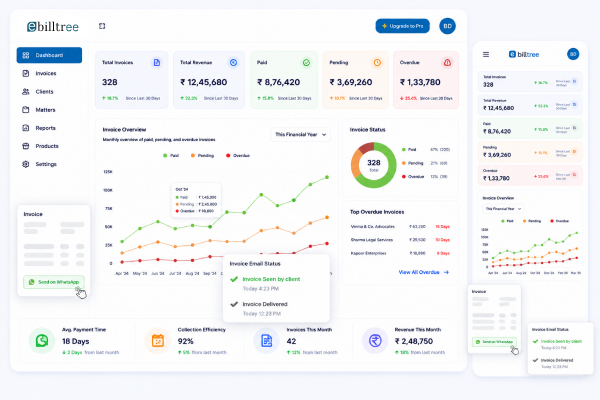Click the Avg. Payment Time clock icon
The width and height of the screenshot is (600, 400).
(x=42, y=341)
